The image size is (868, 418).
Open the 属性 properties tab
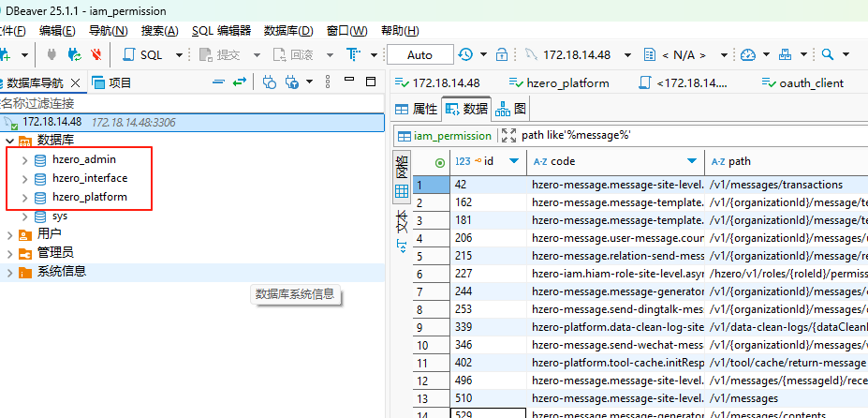[417, 109]
